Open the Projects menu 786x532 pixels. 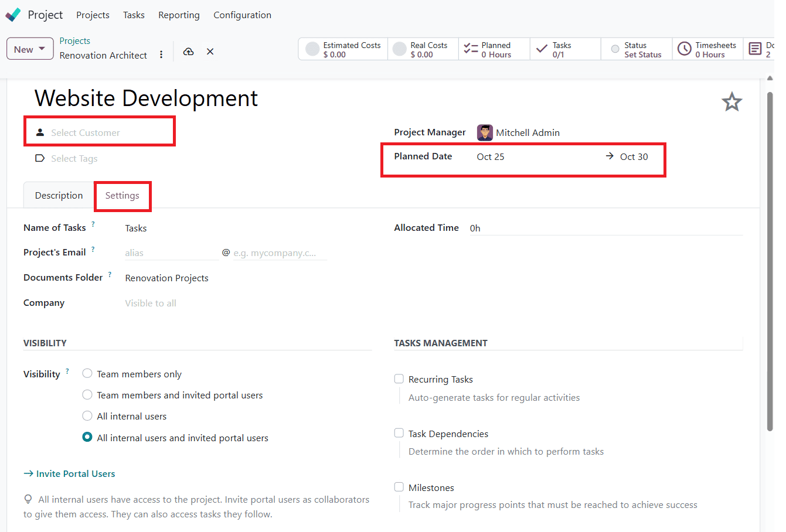[x=93, y=15]
